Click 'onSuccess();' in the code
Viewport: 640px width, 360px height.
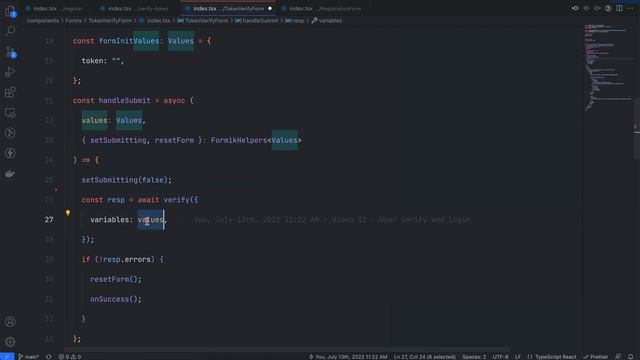click(x=116, y=299)
